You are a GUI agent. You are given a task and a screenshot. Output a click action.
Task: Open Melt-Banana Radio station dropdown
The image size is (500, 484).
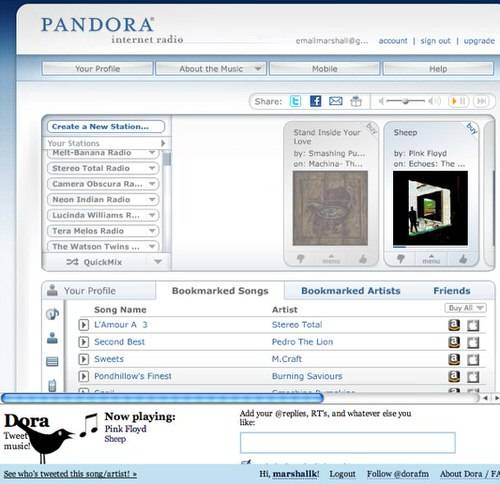tap(152, 153)
